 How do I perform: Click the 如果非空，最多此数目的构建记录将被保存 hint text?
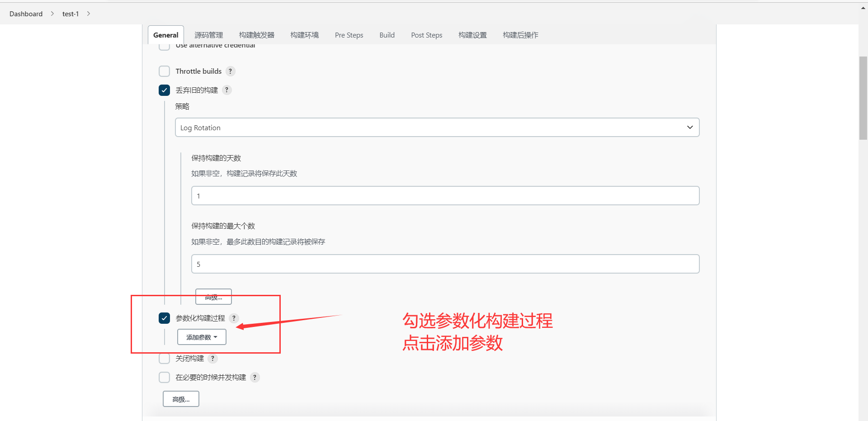click(258, 242)
